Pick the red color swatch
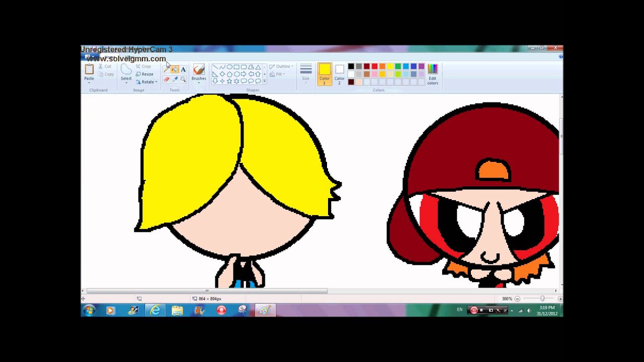The width and height of the screenshot is (644, 362). click(x=374, y=66)
